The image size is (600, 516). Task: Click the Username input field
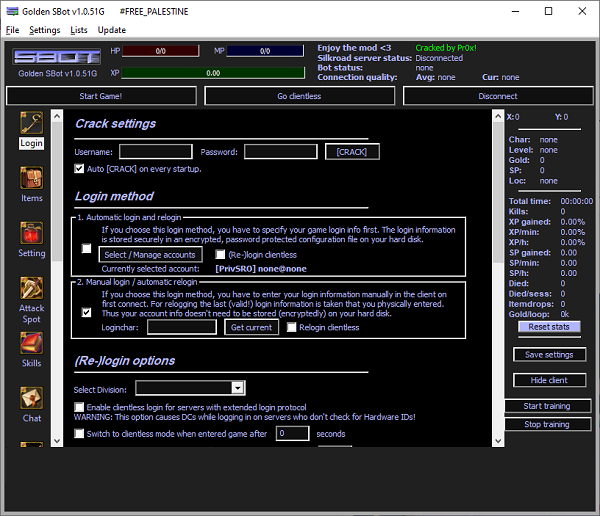156,152
